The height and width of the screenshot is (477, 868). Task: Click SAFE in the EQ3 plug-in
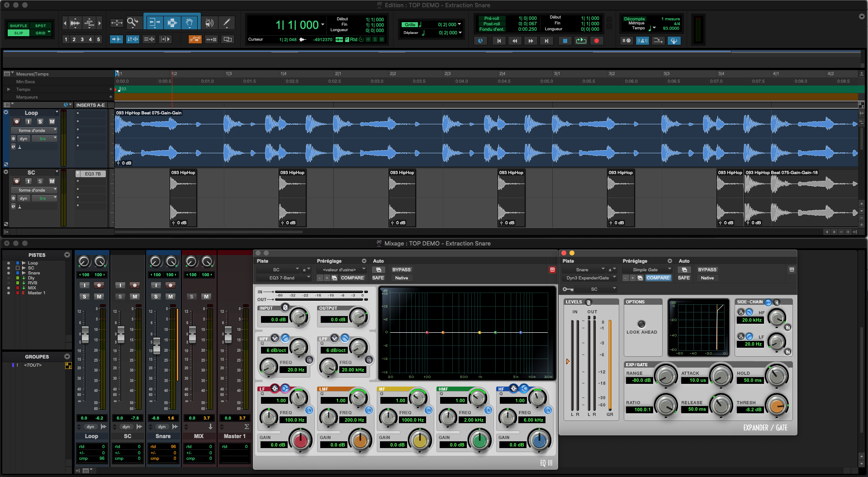378,278
